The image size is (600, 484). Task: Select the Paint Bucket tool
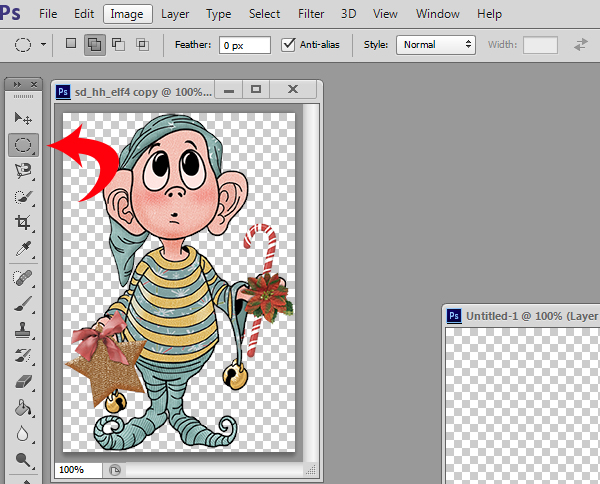coord(23,408)
